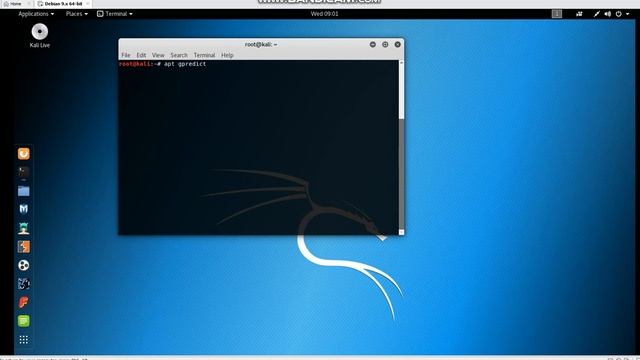The width and height of the screenshot is (640, 360).
Task: Launch the orange Firefox ESR dock icon
Action: click(x=24, y=154)
